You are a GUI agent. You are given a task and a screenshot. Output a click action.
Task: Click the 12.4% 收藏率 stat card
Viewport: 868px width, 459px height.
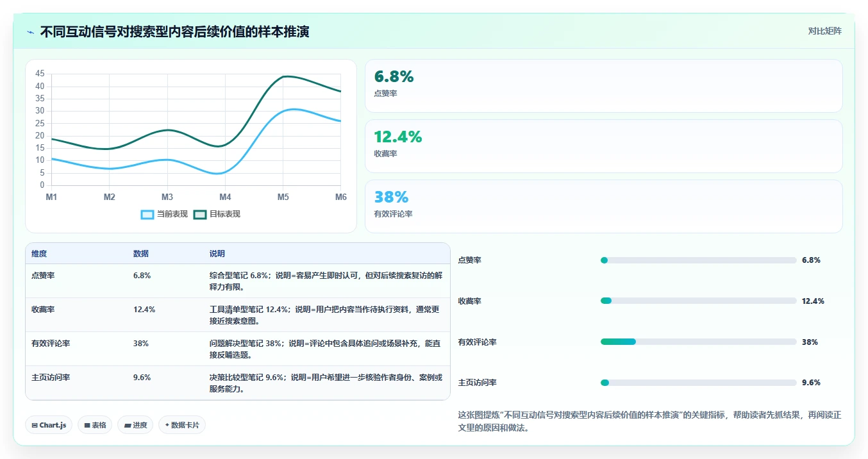pyautogui.click(x=603, y=146)
